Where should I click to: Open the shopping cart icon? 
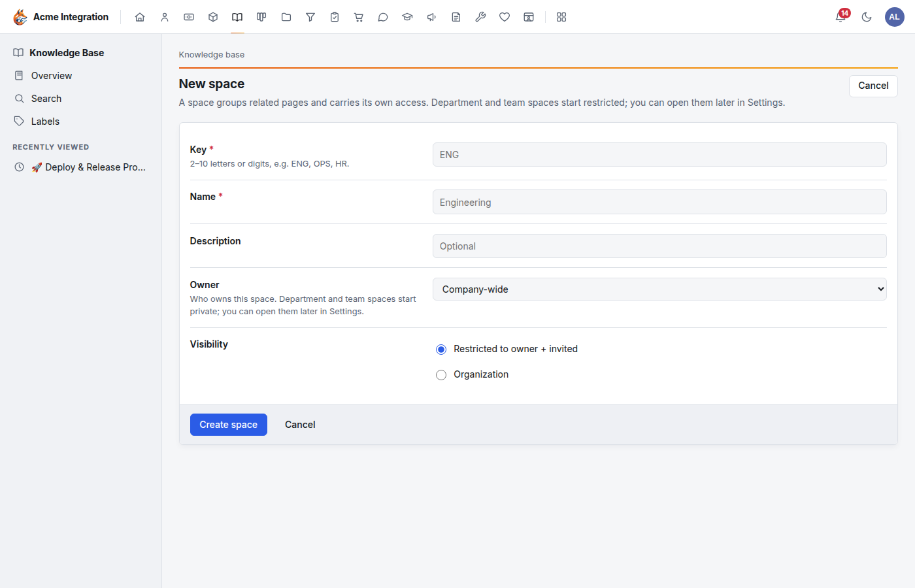pyautogui.click(x=359, y=17)
